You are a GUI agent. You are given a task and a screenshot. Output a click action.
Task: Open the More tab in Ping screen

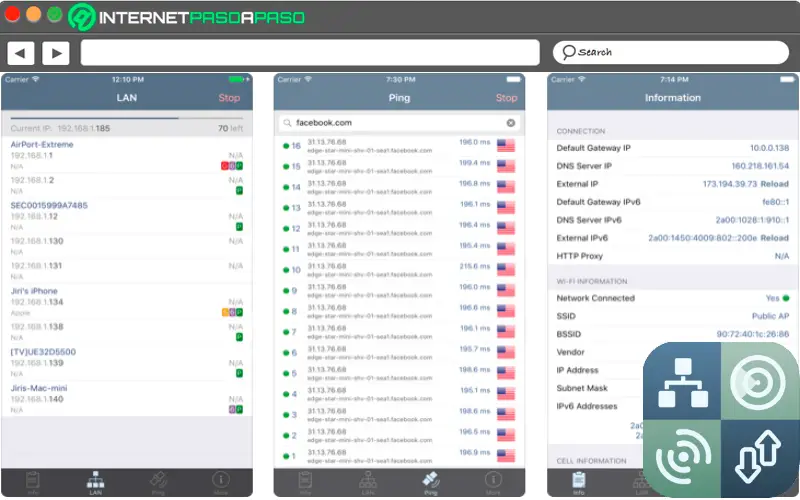(493, 483)
